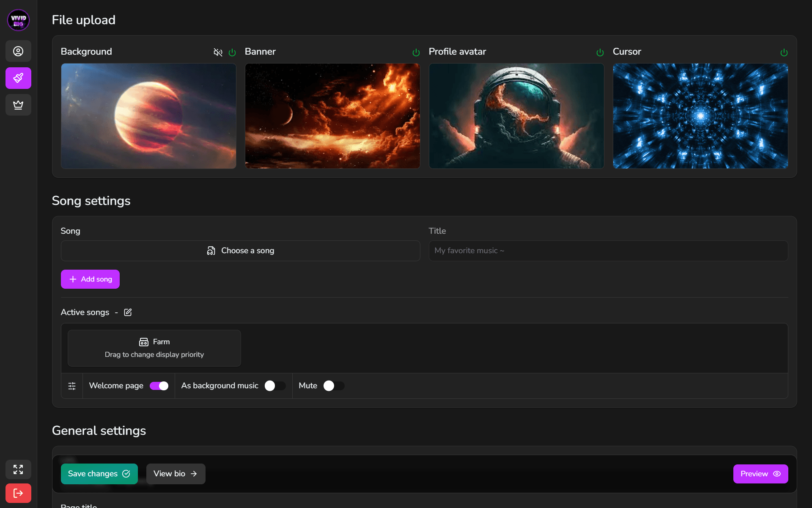812x508 pixels.
Task: Click the Vivid Bio logo
Action: coord(18,20)
